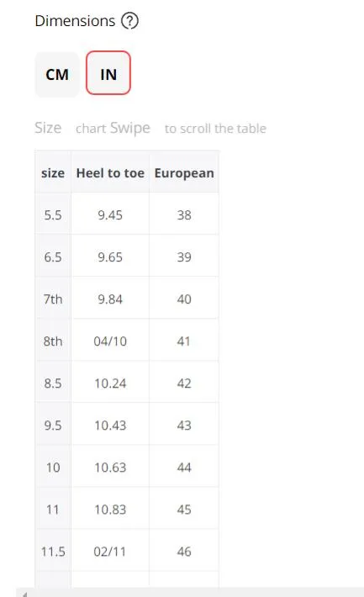Click the 'European' column header
The image size is (364, 597).
(184, 173)
